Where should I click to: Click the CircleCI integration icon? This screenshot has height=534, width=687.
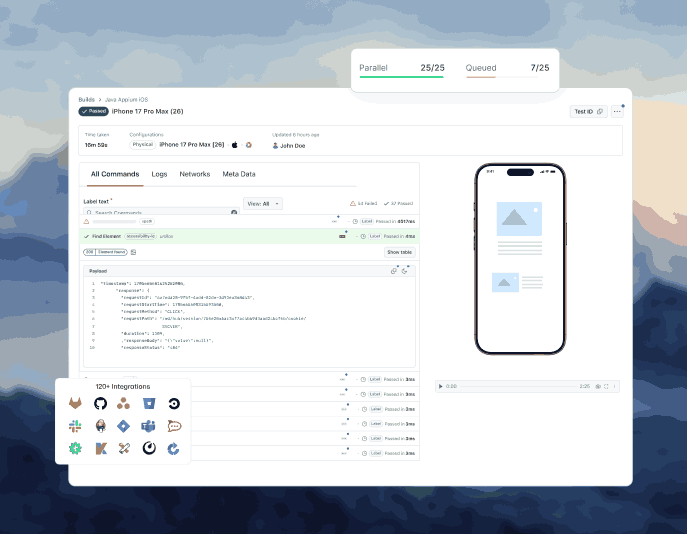(x=174, y=403)
